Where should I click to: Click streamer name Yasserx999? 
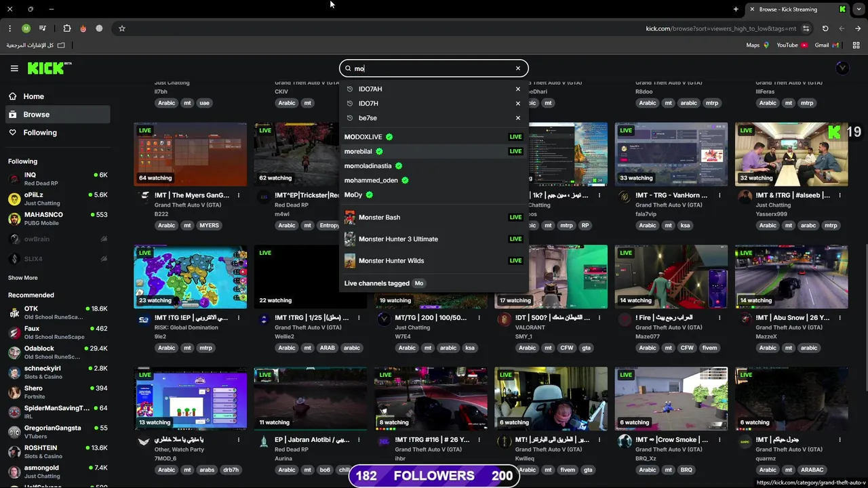point(772,214)
